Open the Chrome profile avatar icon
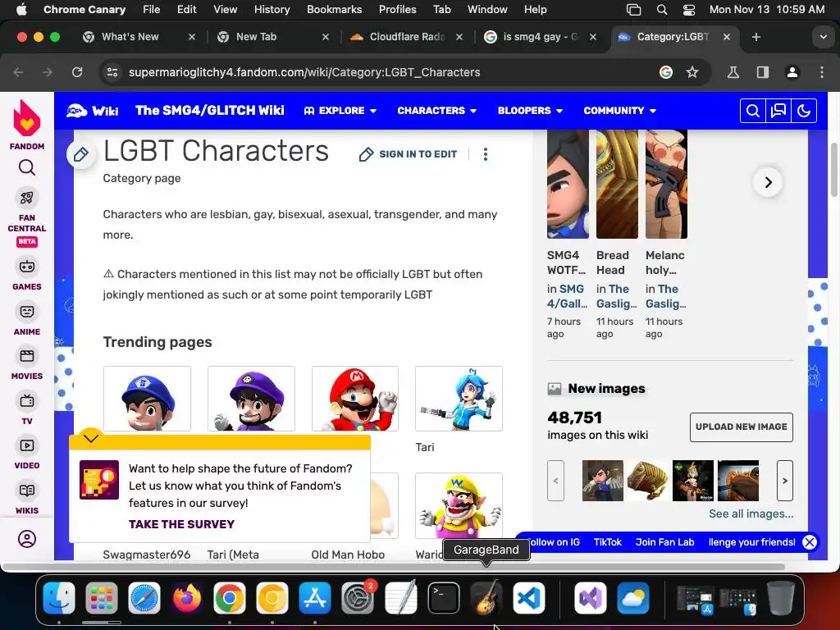840x630 pixels. [x=792, y=72]
